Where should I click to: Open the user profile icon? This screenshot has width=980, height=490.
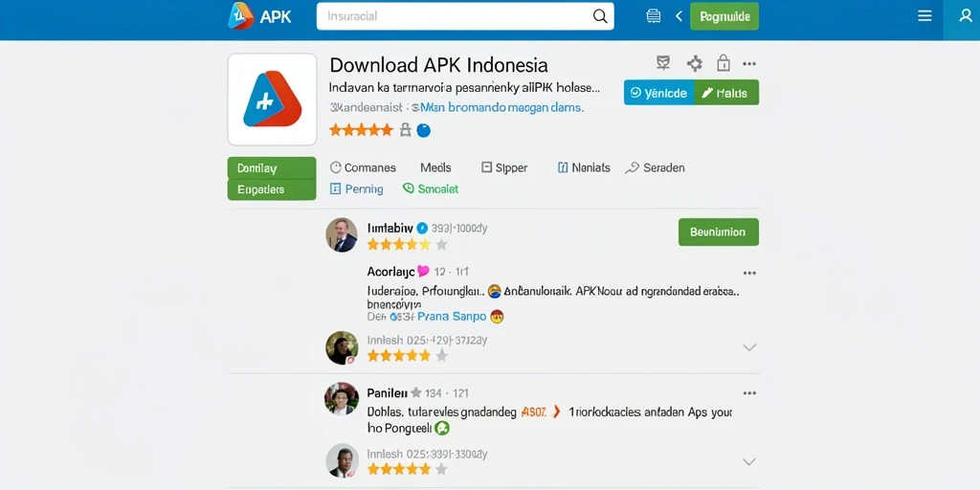coord(966,16)
